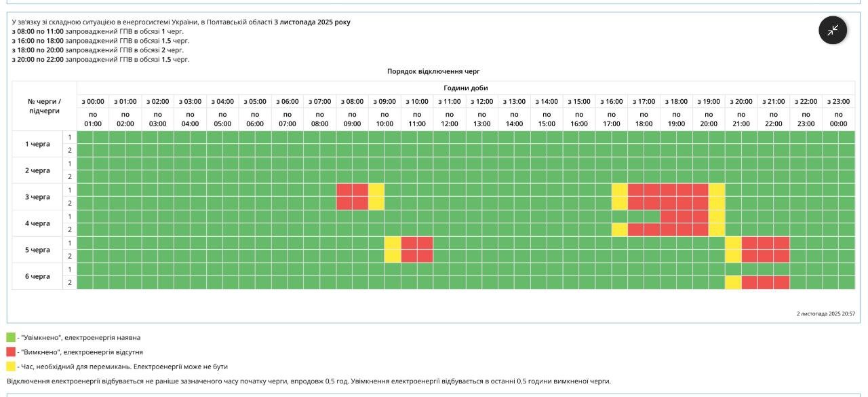Viewport: 868px width, 397px height.
Task: Click the collapse fullscreen arrows icon
Action: point(833,30)
